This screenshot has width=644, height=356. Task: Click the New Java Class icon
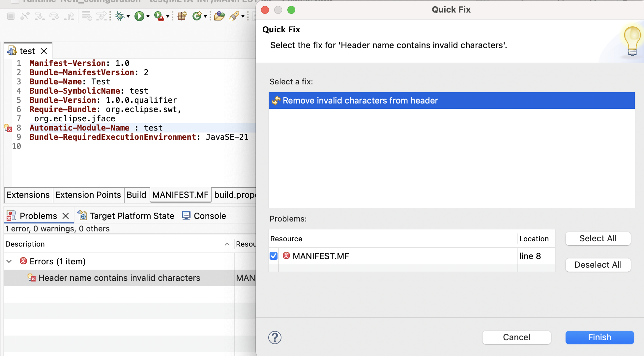pos(197,16)
